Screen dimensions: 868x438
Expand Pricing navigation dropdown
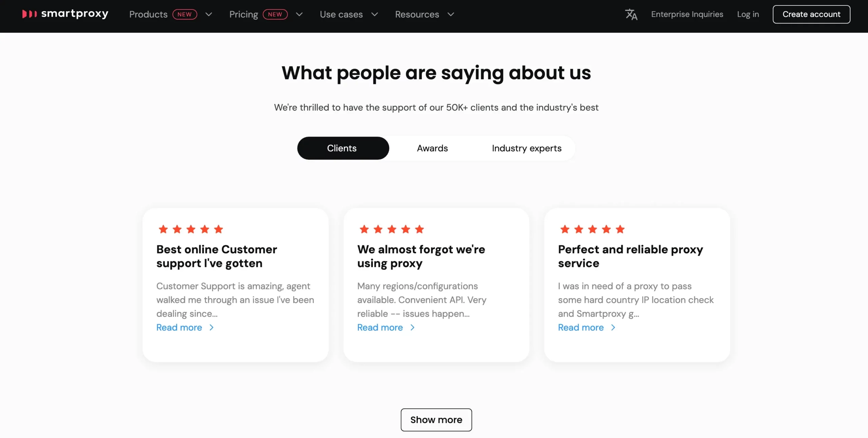(299, 14)
